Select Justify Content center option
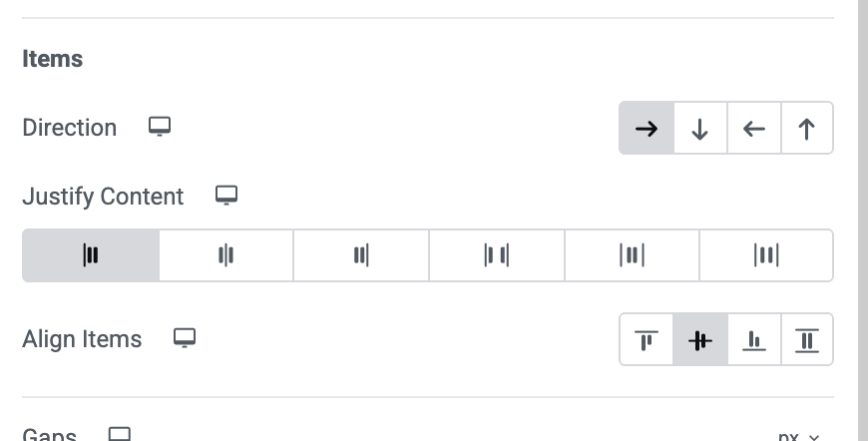The height and width of the screenshot is (441, 868). [x=225, y=255]
